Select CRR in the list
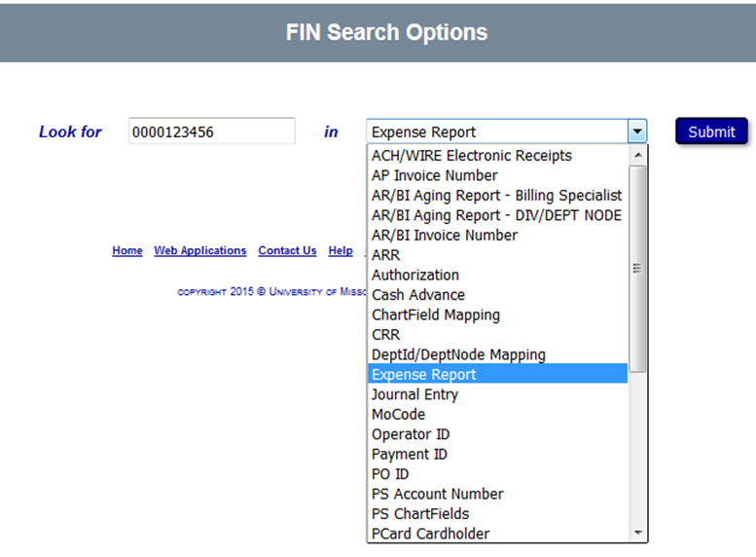Image resolution: width=756 pixels, height=557 pixels. [497, 334]
